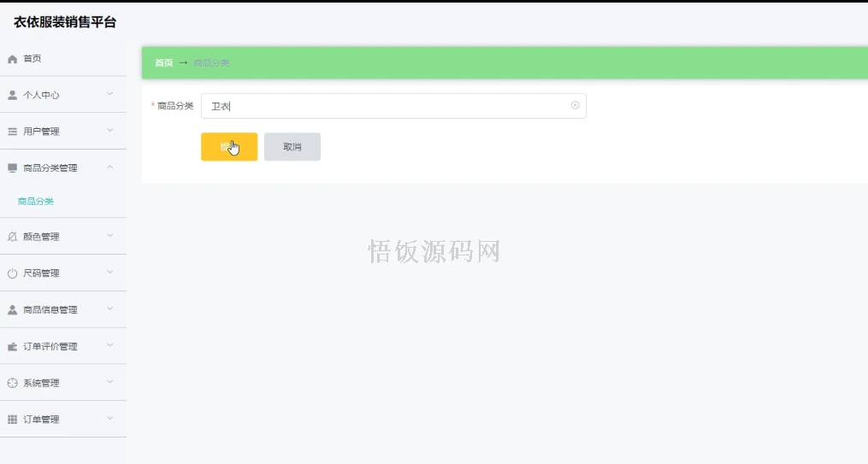Open the 颜色管理 menu

tap(63, 237)
